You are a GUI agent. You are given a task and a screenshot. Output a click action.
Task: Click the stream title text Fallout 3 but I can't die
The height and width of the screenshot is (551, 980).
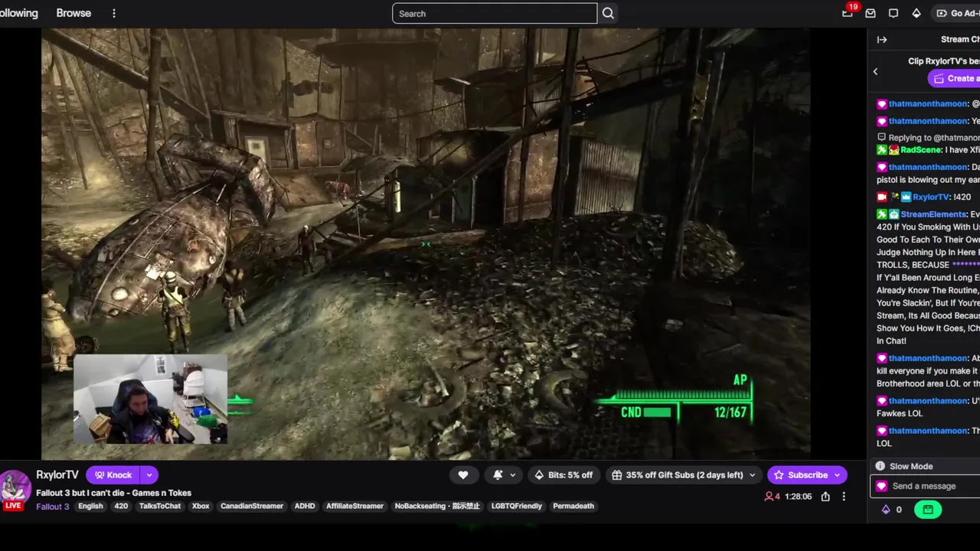click(x=113, y=493)
